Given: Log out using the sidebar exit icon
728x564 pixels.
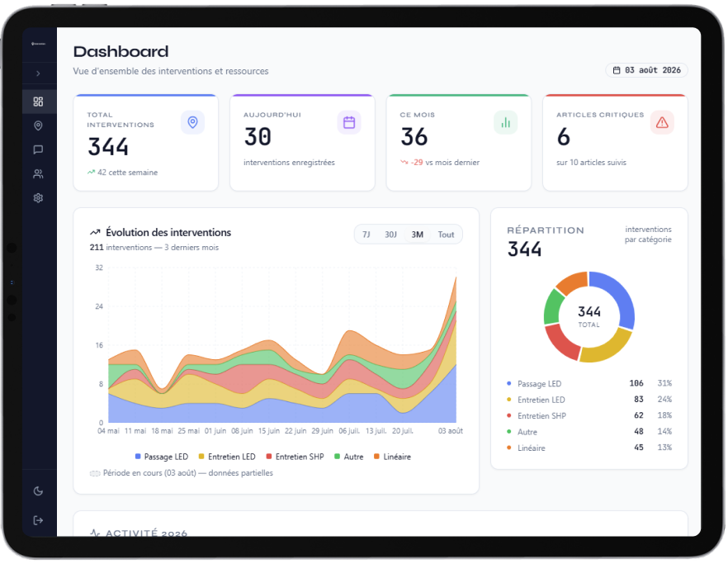Looking at the screenshot, I should click(x=39, y=520).
